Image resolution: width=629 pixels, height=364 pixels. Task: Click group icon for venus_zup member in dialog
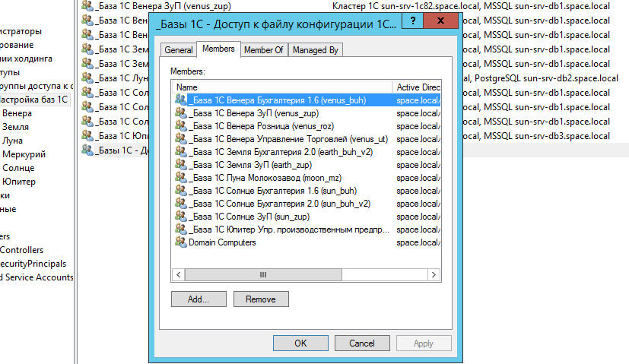click(x=180, y=112)
